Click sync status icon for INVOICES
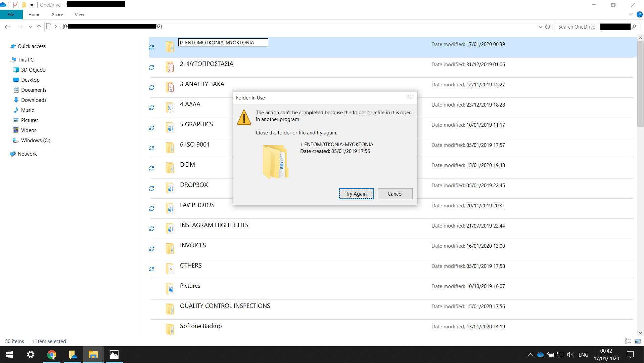 pyautogui.click(x=152, y=249)
